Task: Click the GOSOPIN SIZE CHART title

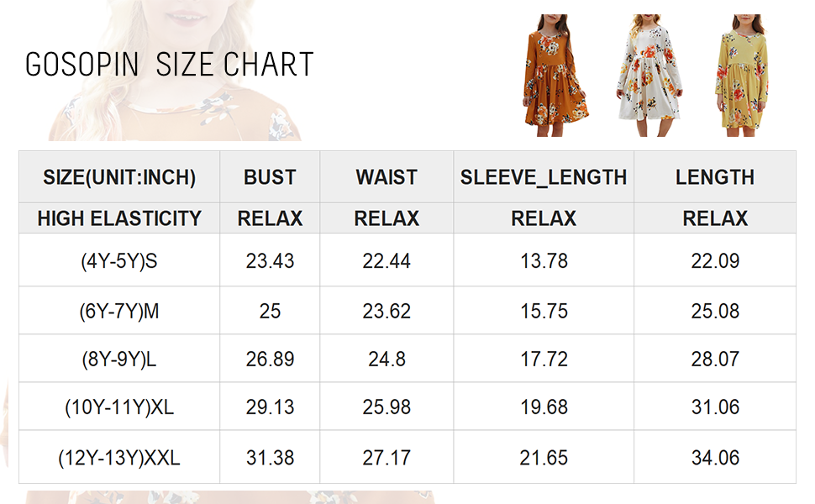Action: [170, 65]
